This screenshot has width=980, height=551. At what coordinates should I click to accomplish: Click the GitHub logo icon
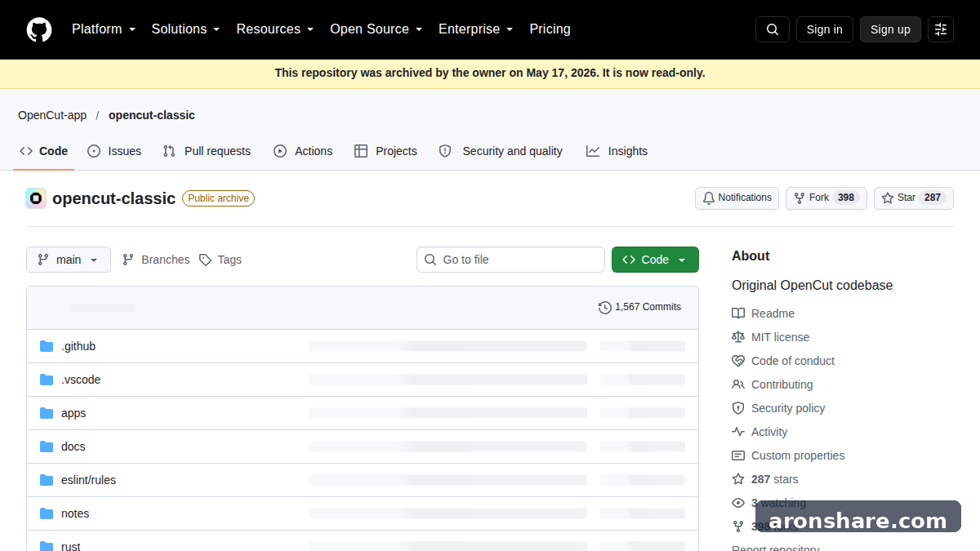pos(39,29)
